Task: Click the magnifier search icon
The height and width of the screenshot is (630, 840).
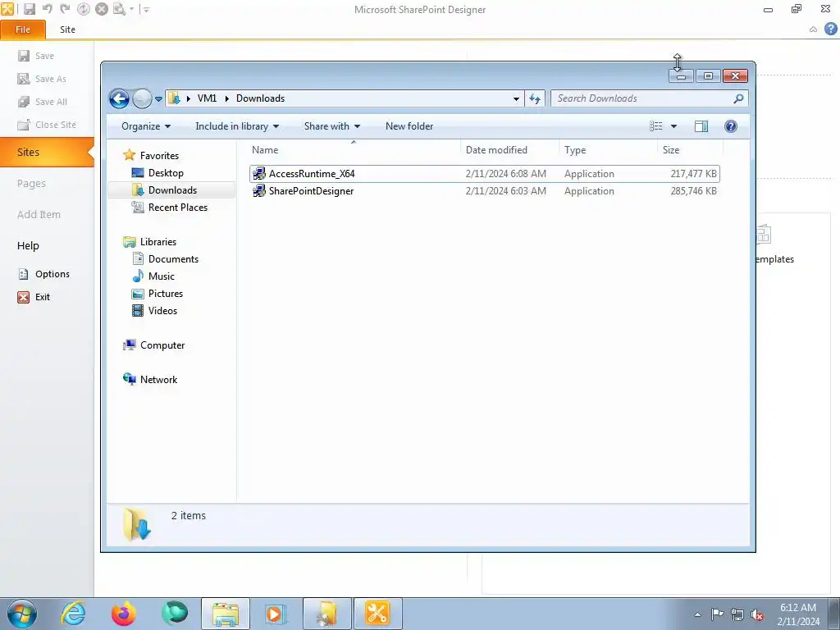Action: [x=739, y=98]
